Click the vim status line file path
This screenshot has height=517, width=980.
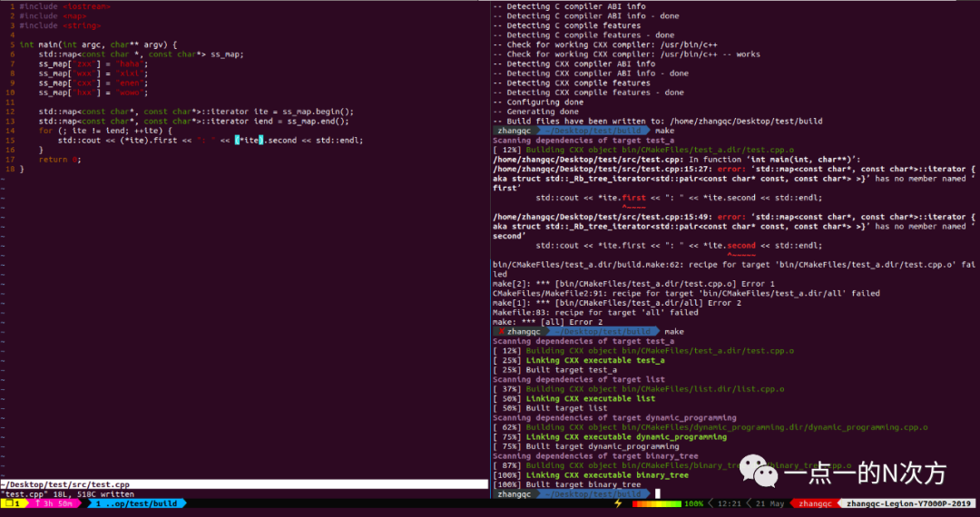click(65, 484)
